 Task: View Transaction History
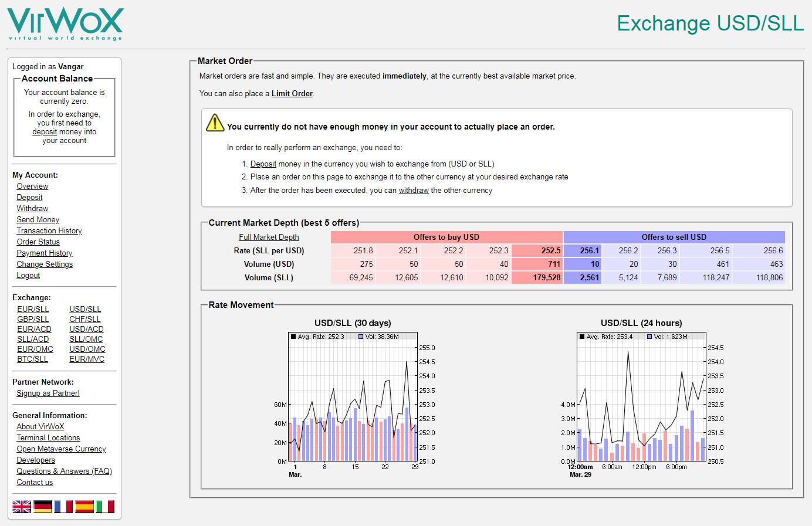(49, 231)
